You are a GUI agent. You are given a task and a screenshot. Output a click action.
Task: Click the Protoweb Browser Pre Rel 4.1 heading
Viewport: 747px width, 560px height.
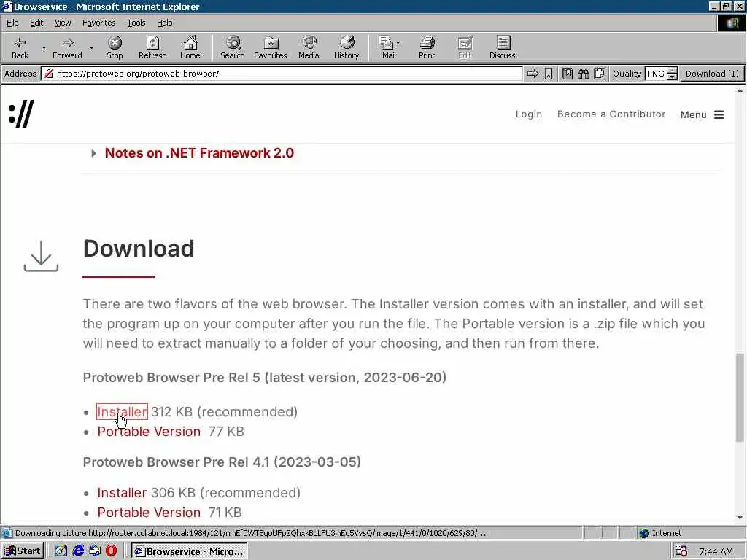[x=222, y=462]
